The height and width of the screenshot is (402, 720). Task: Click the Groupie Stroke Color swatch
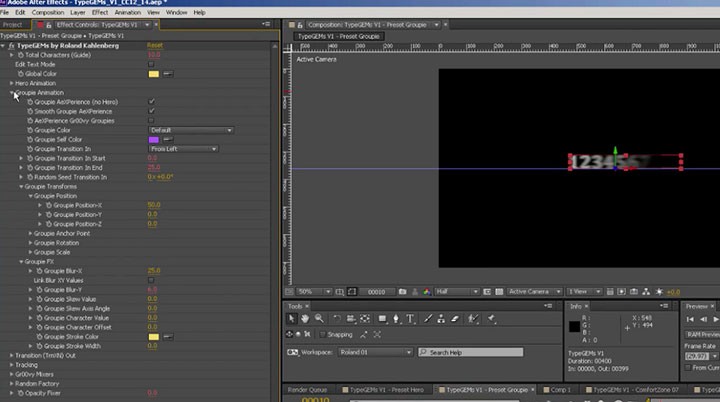point(153,337)
